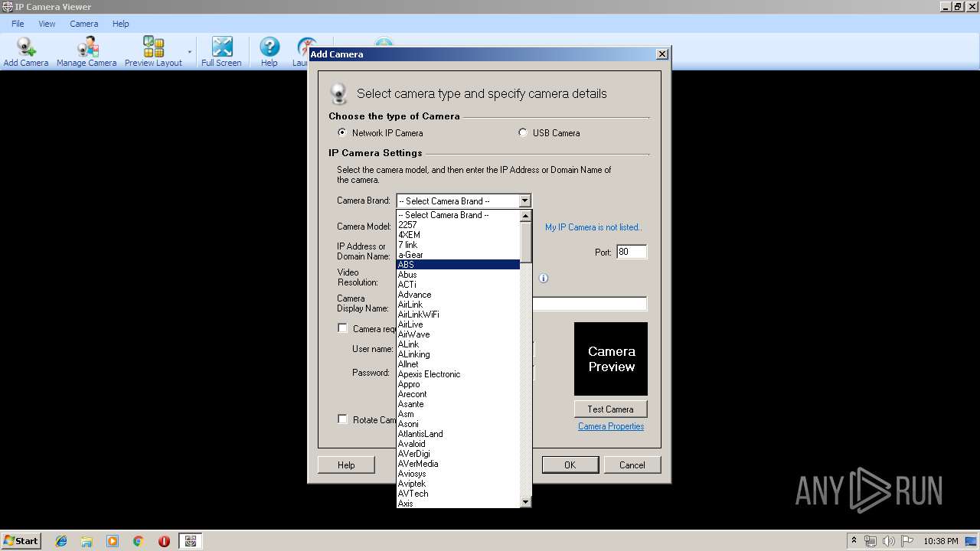Select AtlantisLand from the brand list
The width and height of the screenshot is (980, 551).
tap(458, 434)
